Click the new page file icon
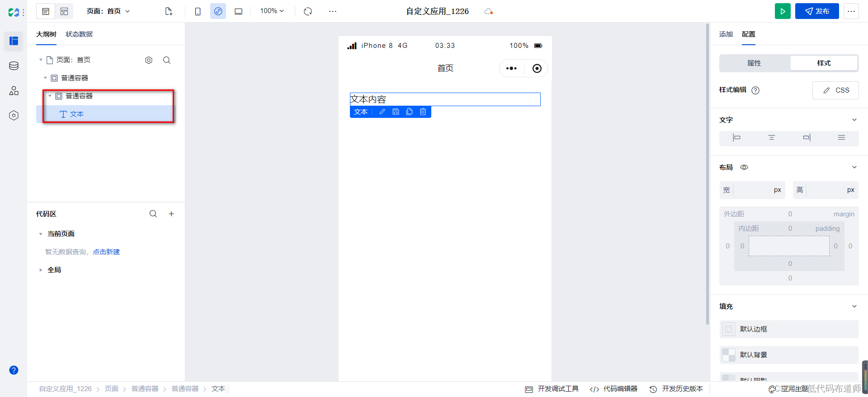The image size is (868, 397). (x=169, y=11)
